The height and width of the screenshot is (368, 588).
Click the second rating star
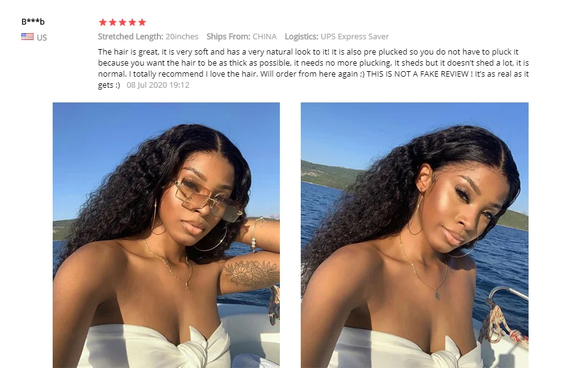click(113, 22)
